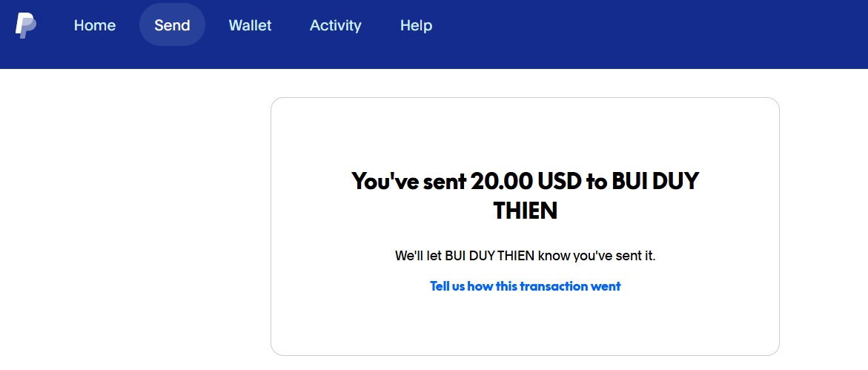The height and width of the screenshot is (370, 868).
Task: Click the 'We'll let' notification sentence start
Action: click(x=418, y=257)
